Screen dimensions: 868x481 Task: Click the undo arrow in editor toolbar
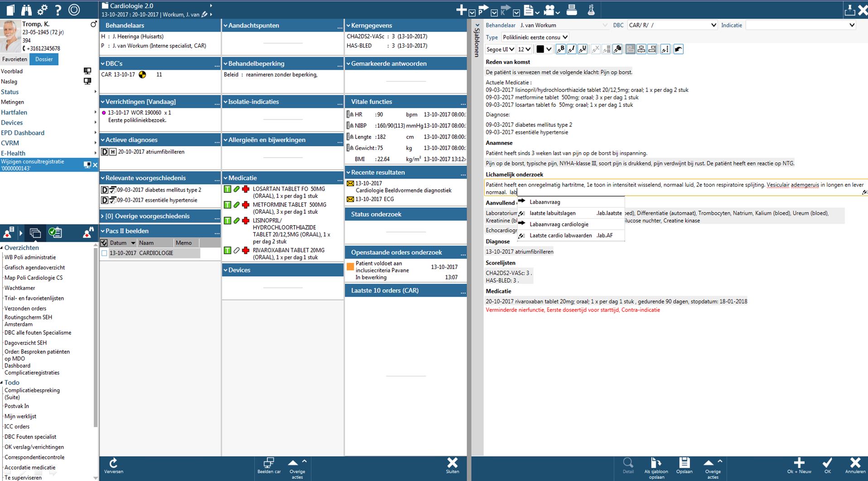pos(678,49)
